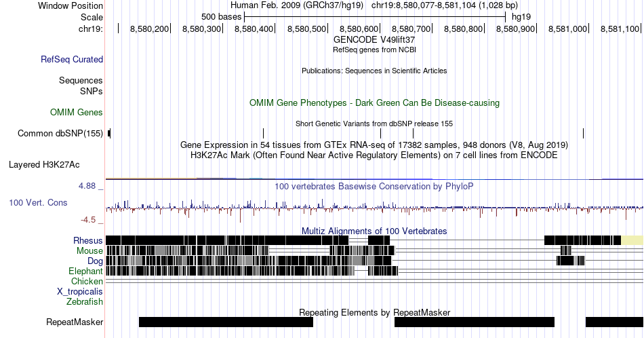The image size is (644, 338).
Task: Open Publications: Sequences in Scientific Articles title
Action: tap(374, 71)
